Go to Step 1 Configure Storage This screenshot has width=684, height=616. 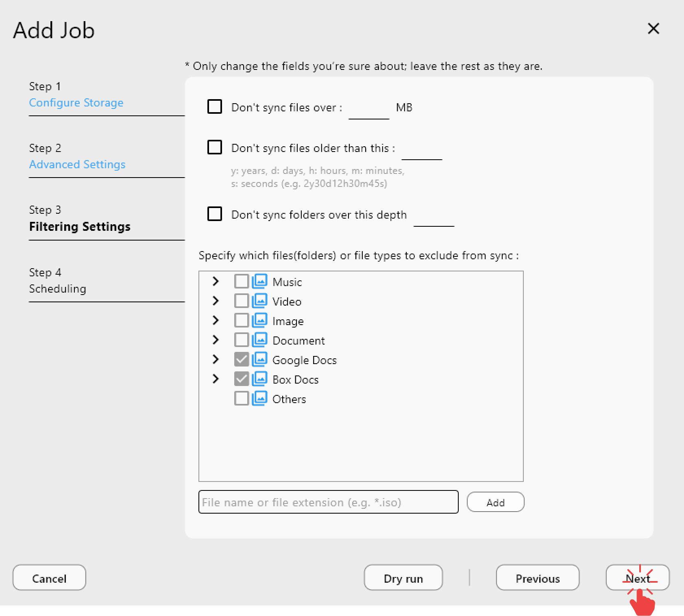click(x=76, y=102)
